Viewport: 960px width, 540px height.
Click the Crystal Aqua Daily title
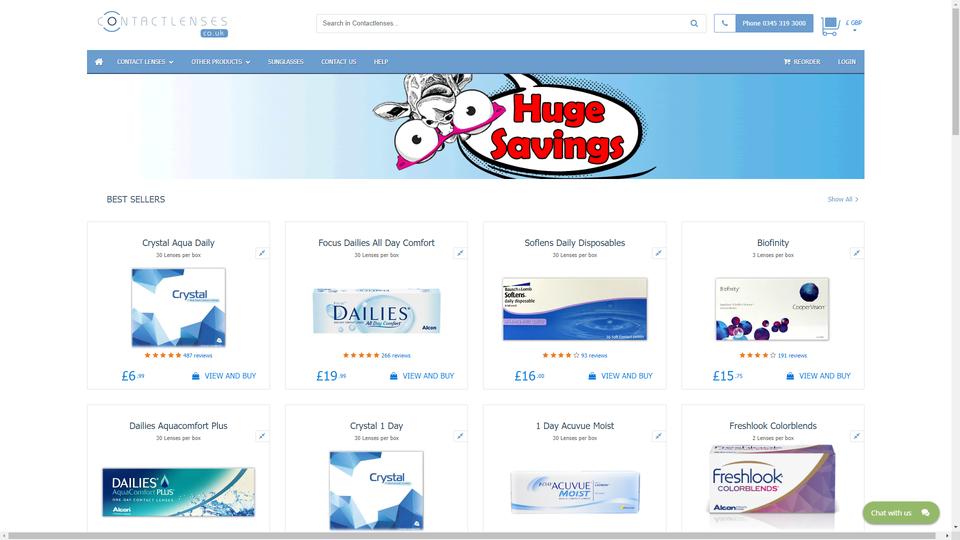178,243
